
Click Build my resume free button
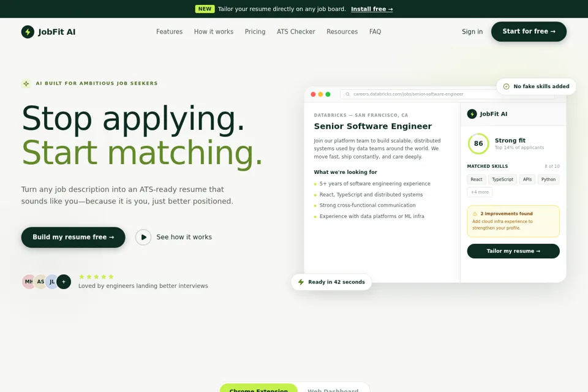[73, 237]
